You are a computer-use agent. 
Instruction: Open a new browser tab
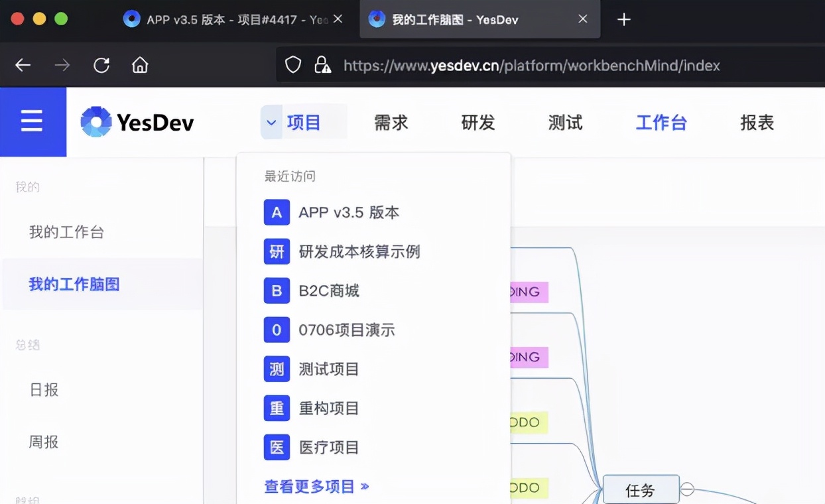pyautogui.click(x=623, y=20)
